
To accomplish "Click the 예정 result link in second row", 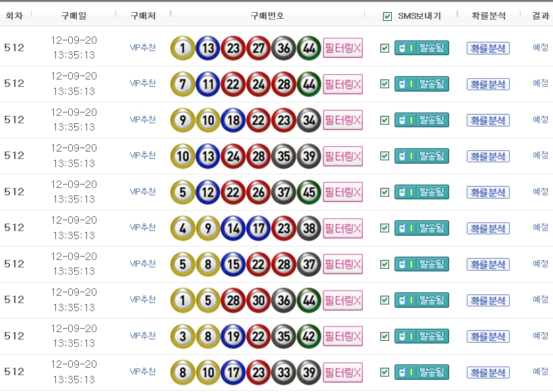I will [540, 84].
